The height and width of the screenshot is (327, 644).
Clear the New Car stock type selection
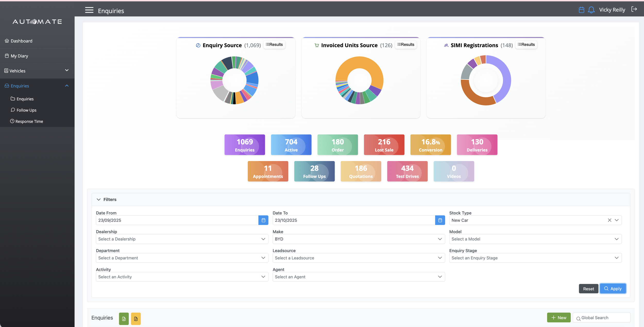click(x=609, y=220)
